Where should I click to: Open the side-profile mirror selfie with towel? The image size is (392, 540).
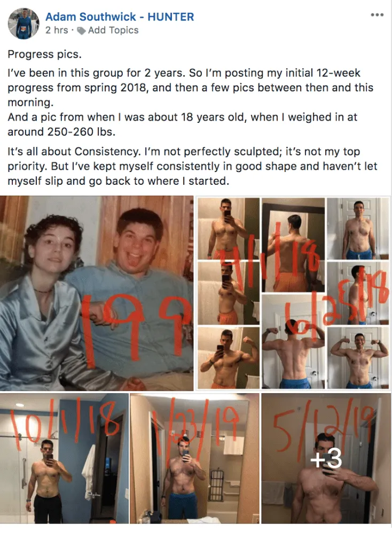[x=229, y=293]
